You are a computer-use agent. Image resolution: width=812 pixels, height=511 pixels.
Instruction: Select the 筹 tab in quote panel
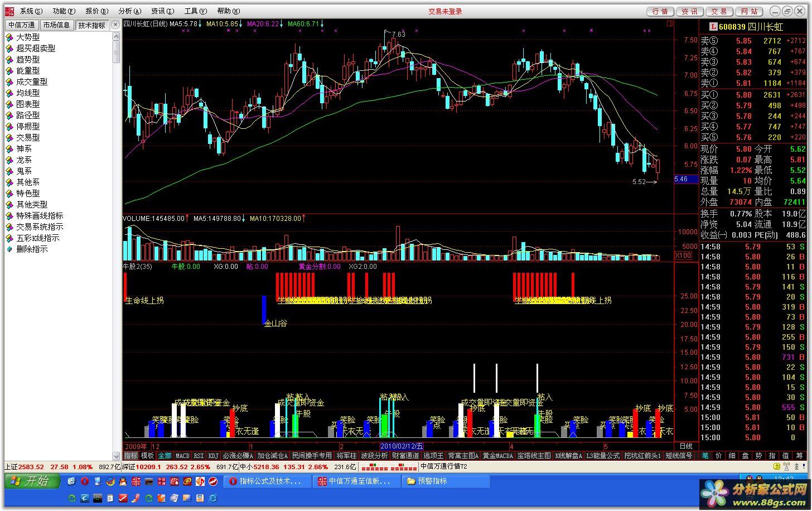tap(799, 456)
